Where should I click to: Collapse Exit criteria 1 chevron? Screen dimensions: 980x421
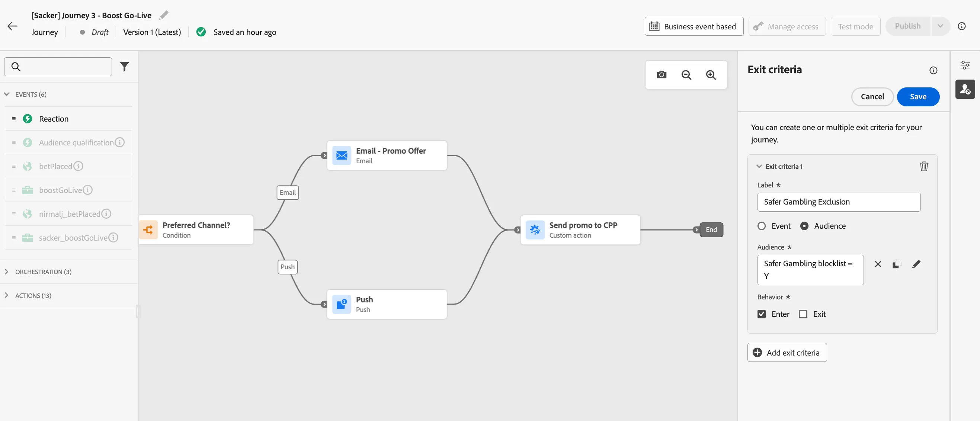point(759,166)
